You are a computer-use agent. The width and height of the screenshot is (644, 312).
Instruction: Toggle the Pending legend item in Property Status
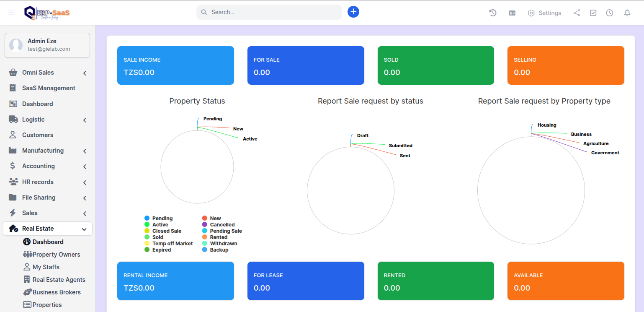(x=162, y=218)
